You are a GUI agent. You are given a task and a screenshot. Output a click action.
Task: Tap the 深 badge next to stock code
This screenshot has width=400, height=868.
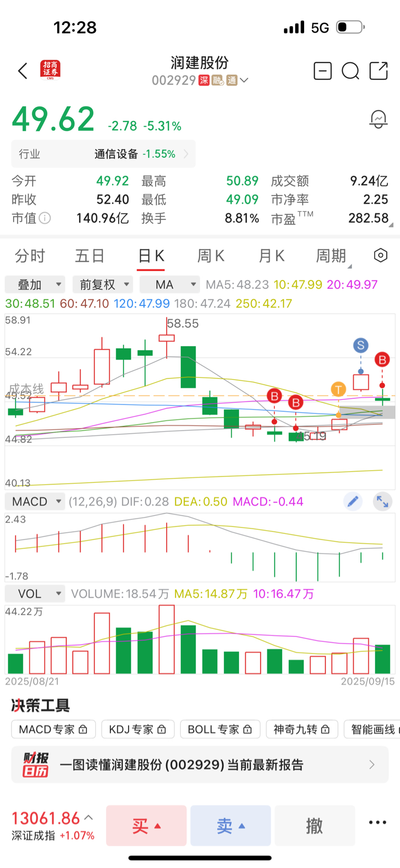click(204, 80)
